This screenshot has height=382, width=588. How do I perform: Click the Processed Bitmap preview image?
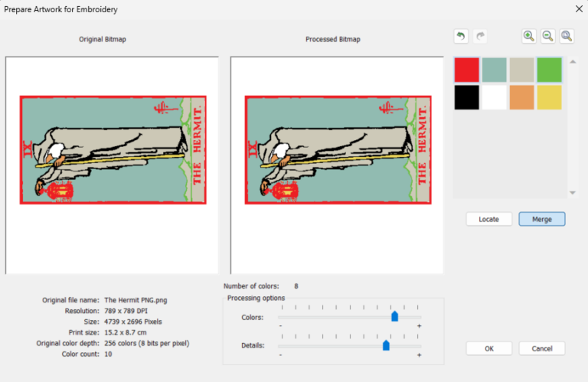(x=338, y=150)
